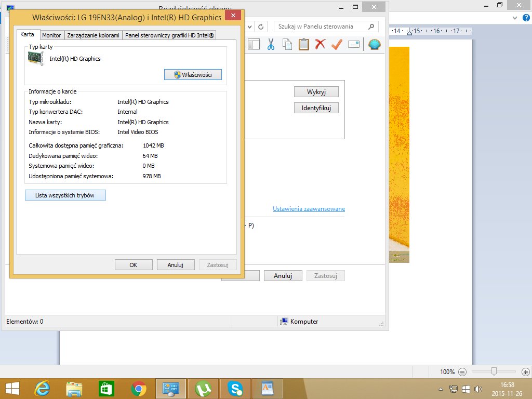Click the graphics card icon

pyautogui.click(x=36, y=58)
